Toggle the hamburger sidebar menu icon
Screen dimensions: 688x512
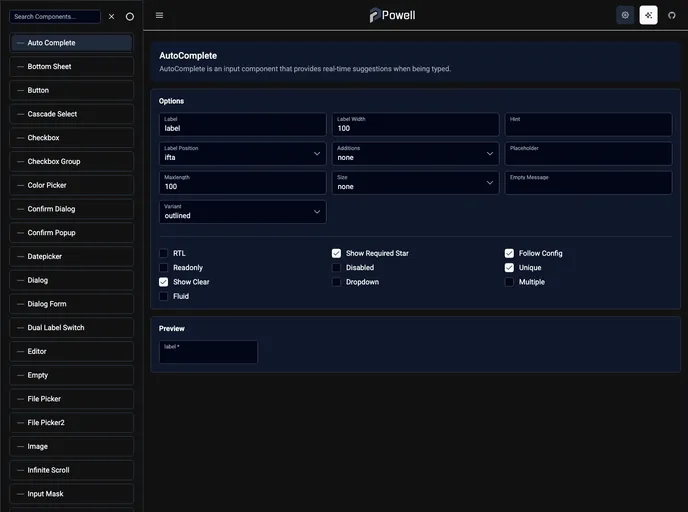160,15
